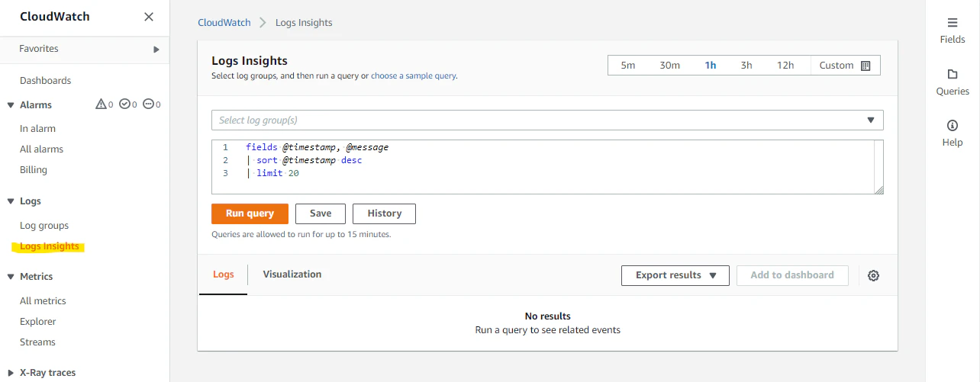This screenshot has height=382, width=980.
Task: Expand the Favorites arrow
Action: point(156,50)
